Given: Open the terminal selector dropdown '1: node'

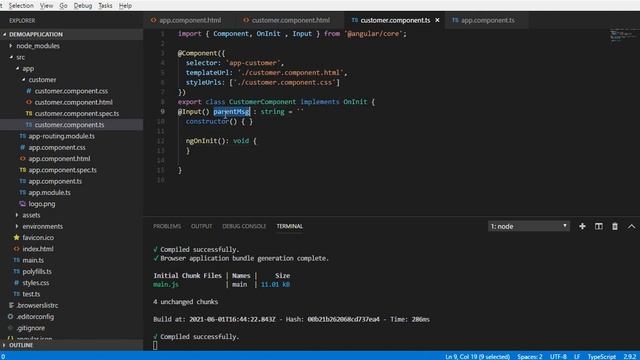Looking at the screenshot, I should [x=529, y=226].
